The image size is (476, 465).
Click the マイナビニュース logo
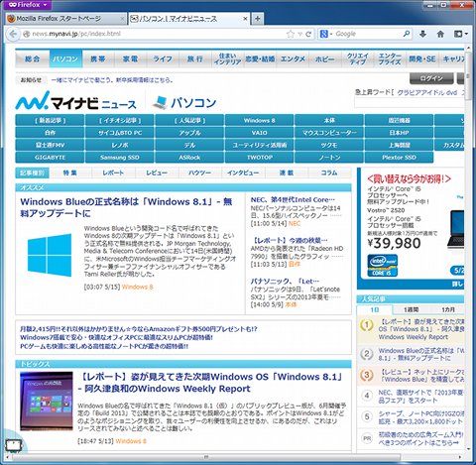(75, 101)
